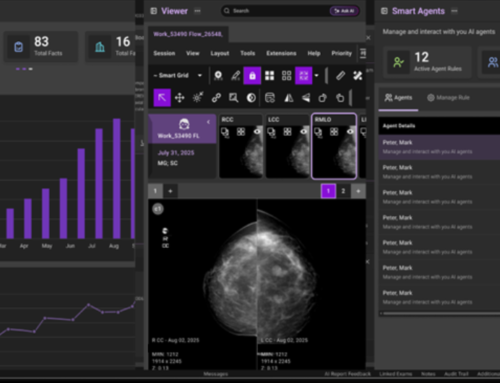Screen dimensions: 500x383
Task: Open Linked Exams in bottom bar
Action: coord(396,374)
